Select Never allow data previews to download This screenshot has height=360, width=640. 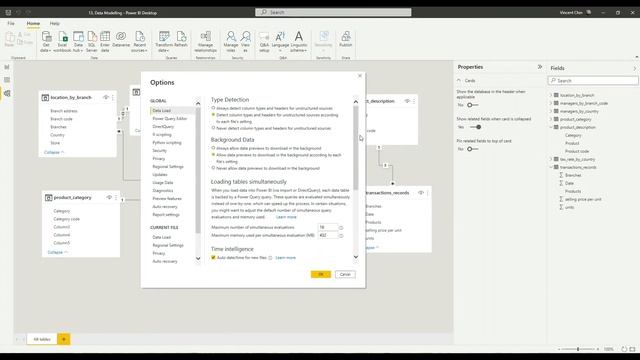point(213,168)
